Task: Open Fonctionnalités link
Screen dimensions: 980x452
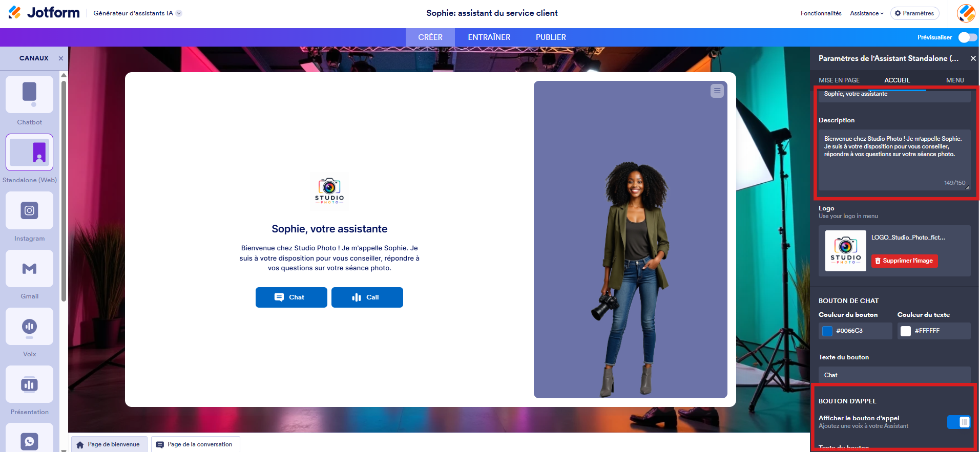Action: tap(821, 13)
